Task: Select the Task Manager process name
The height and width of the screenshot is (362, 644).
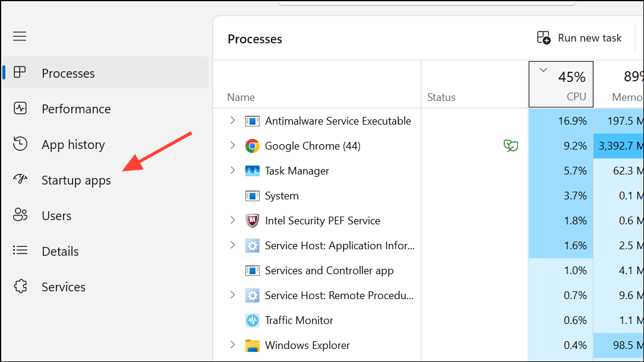Action: pos(297,171)
